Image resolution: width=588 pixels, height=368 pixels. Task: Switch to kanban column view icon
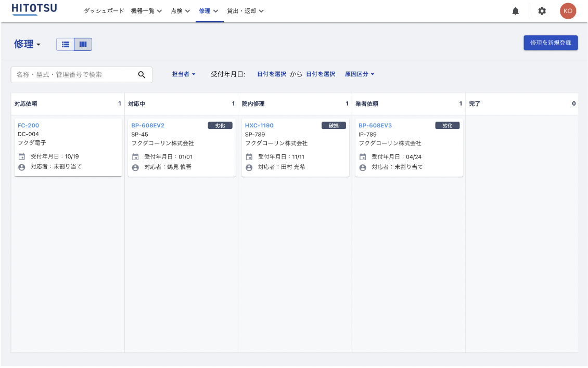click(83, 44)
